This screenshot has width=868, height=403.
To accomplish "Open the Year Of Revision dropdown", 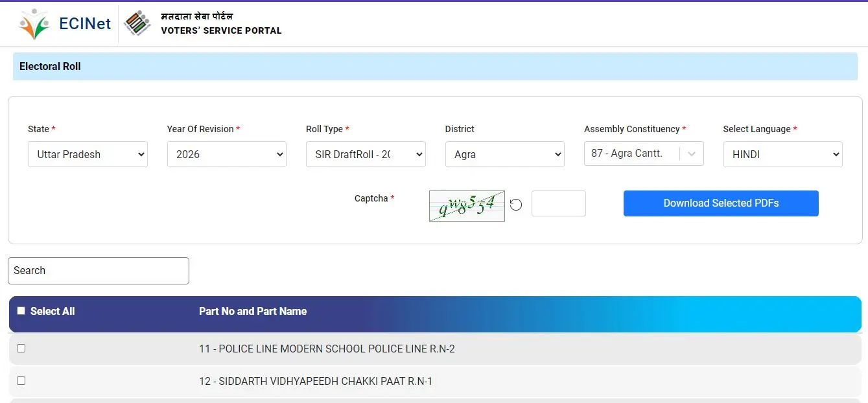I will pyautogui.click(x=226, y=154).
